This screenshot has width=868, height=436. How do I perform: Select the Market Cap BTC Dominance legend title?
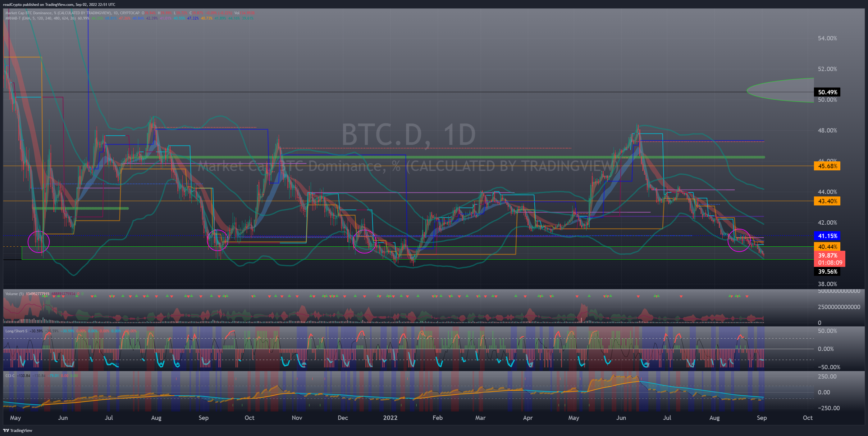[72, 13]
